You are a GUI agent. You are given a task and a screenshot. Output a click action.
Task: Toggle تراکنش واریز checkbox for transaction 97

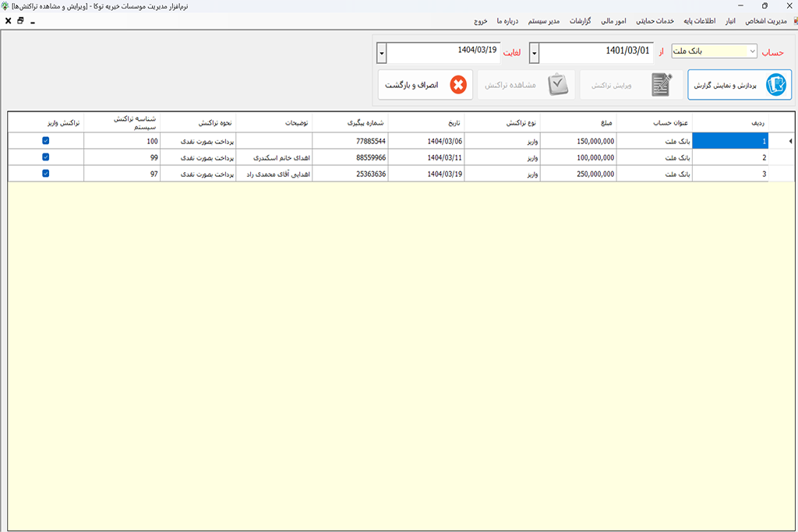tap(46, 173)
